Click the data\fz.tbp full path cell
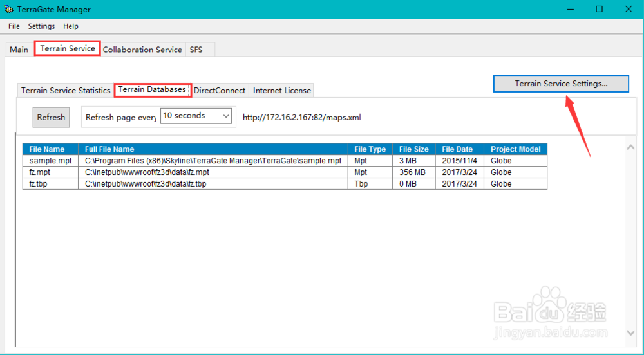The image size is (644, 355). tap(213, 184)
